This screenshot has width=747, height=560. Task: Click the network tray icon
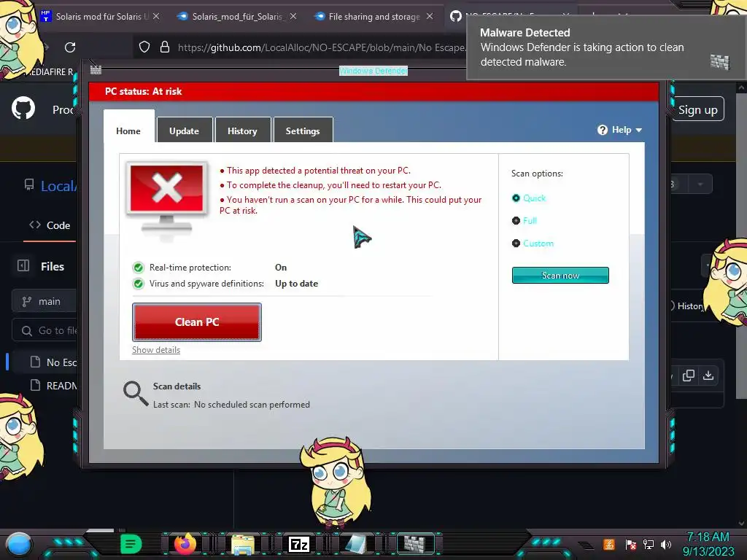(649, 544)
